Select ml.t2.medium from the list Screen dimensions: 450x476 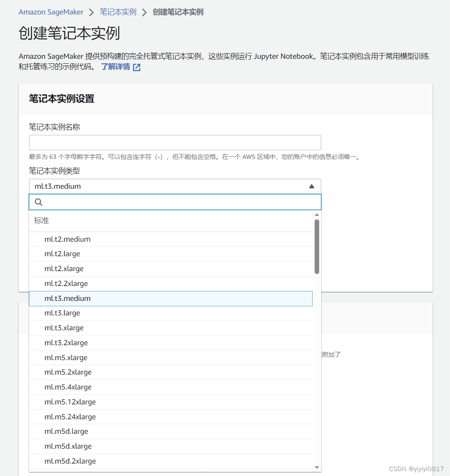point(171,239)
